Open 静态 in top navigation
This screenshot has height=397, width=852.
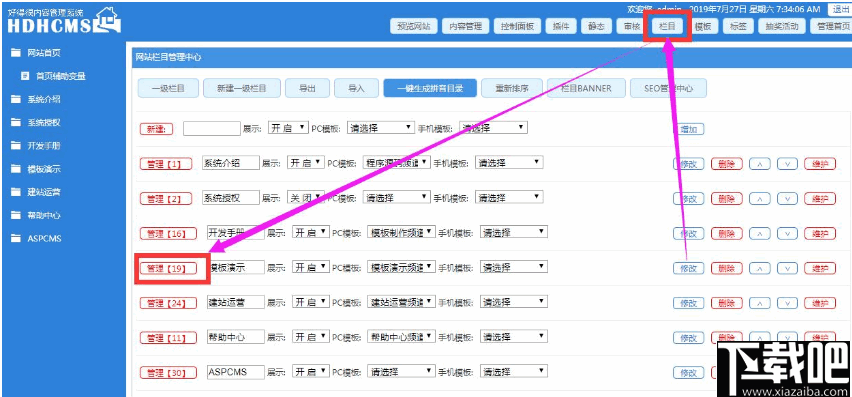pos(596,26)
